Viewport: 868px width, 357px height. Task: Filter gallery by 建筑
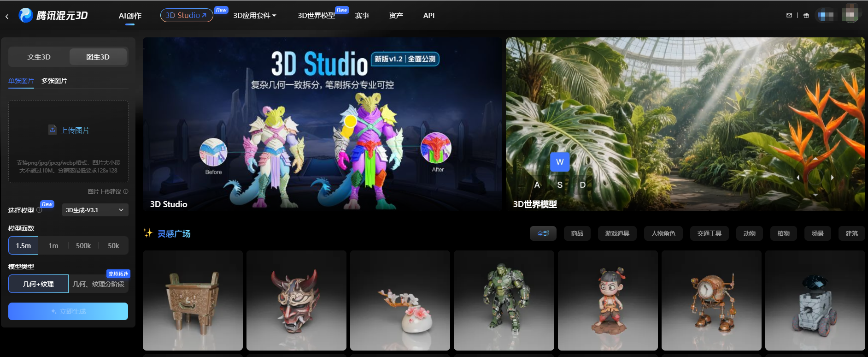852,233
